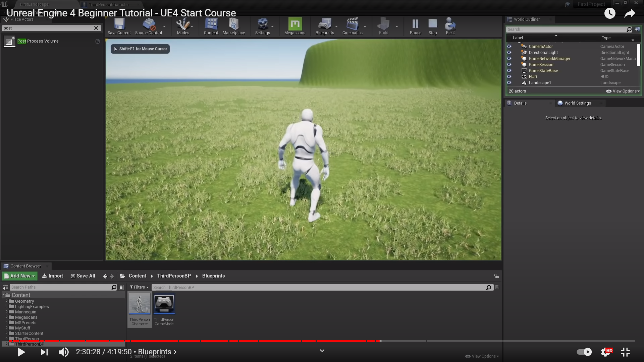This screenshot has height=362, width=644.
Task: Open the Blueprints toolbar dropdown arrow
Action: (x=336, y=26)
